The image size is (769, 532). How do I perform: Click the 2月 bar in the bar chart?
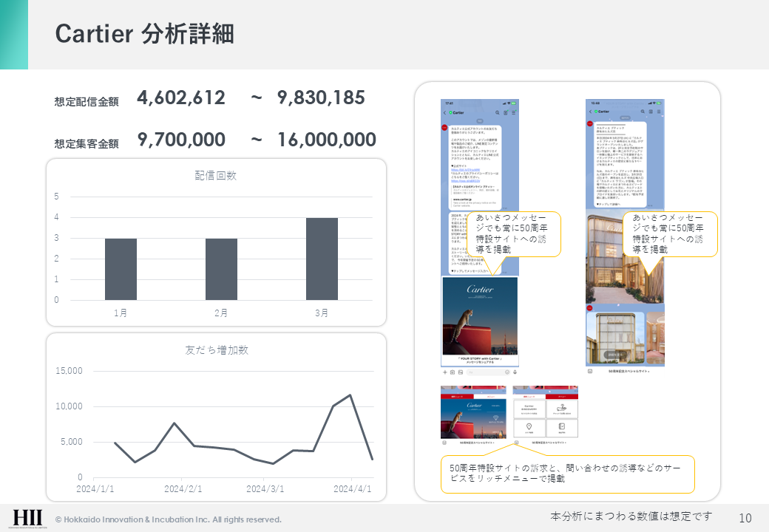221,269
